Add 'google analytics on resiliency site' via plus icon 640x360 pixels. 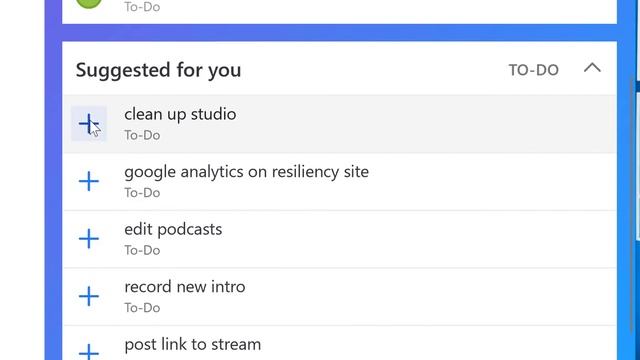click(x=89, y=181)
